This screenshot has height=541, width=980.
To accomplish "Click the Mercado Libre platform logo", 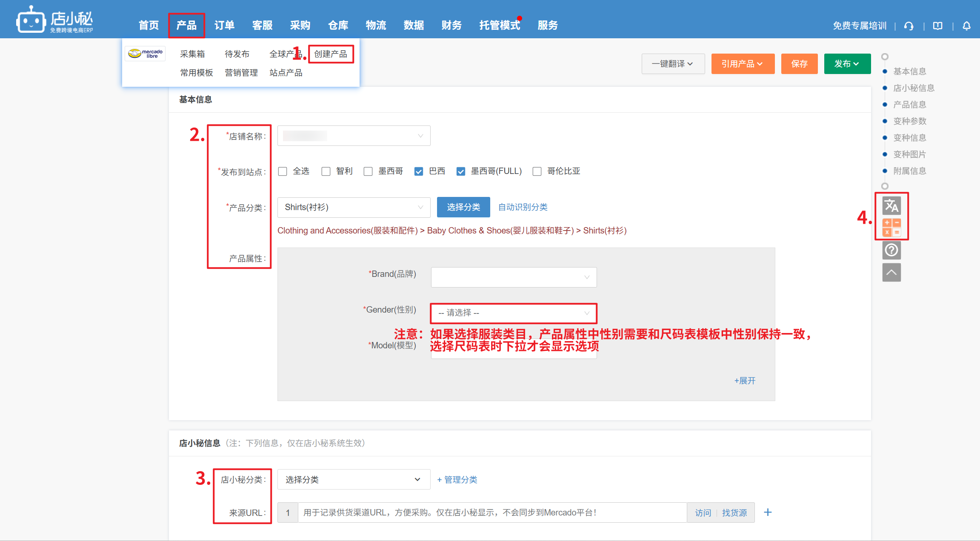I will pos(145,54).
